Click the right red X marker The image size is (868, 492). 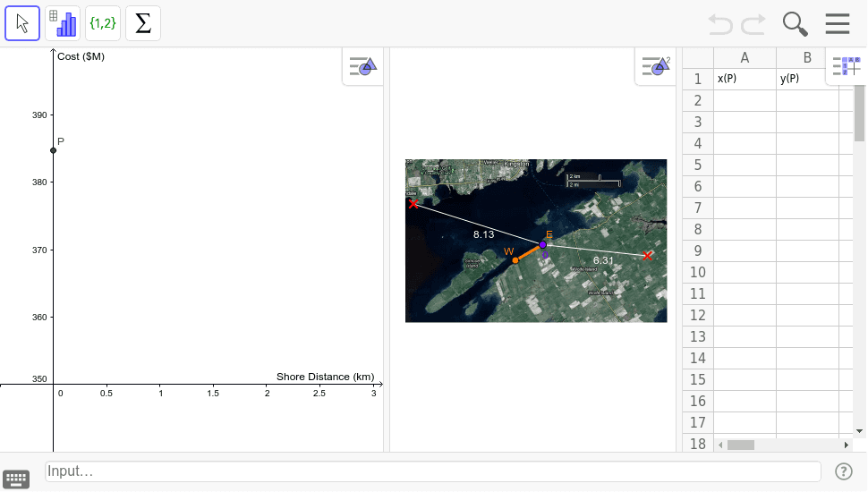[648, 256]
